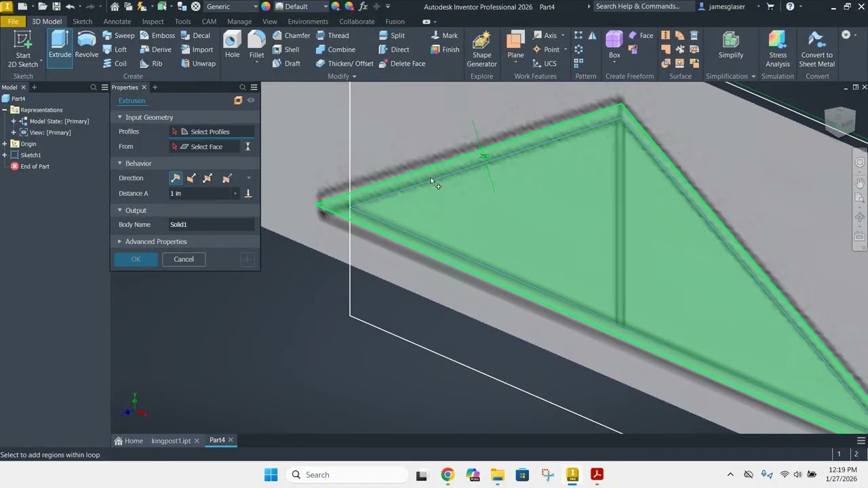Expand Advanced Properties section
This screenshot has width=868, height=488.
click(x=120, y=241)
